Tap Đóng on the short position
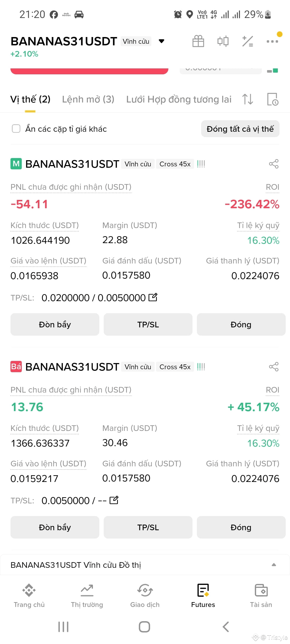This screenshot has height=644, width=290. [x=241, y=527]
